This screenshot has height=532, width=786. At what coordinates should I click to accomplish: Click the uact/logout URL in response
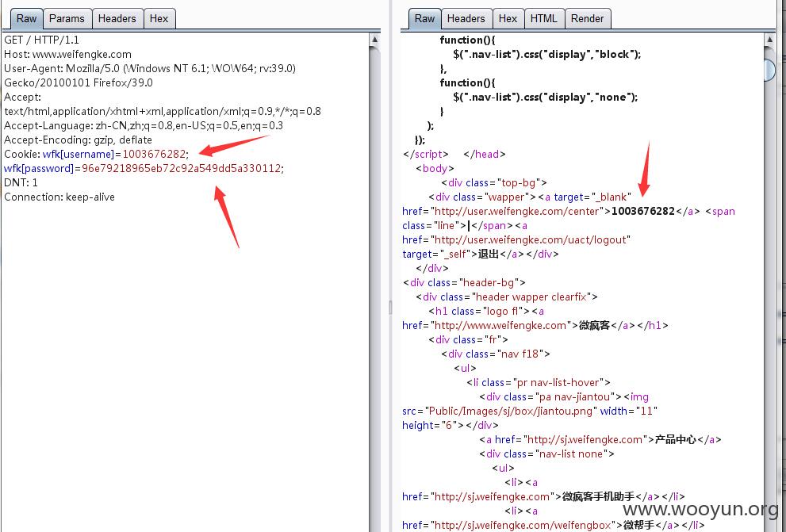pyautogui.click(x=531, y=240)
